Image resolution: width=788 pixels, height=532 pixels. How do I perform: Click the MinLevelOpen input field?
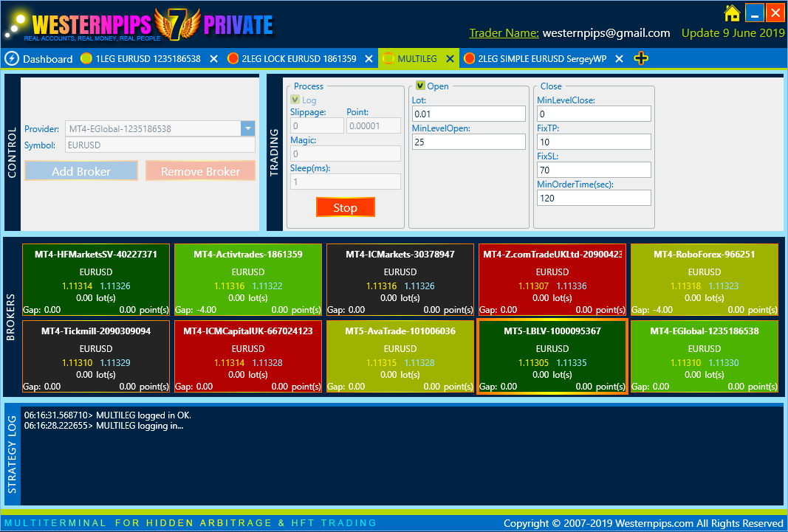coord(468,142)
